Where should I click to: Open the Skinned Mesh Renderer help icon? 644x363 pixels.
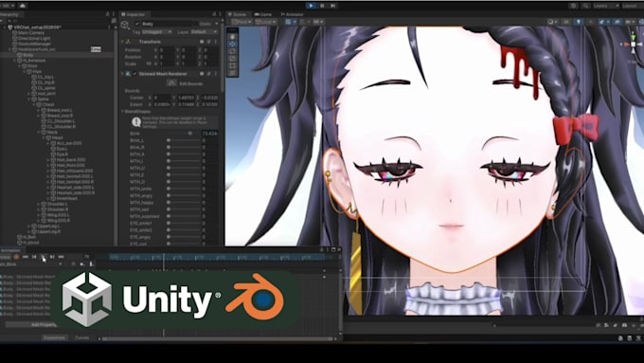[x=202, y=74]
